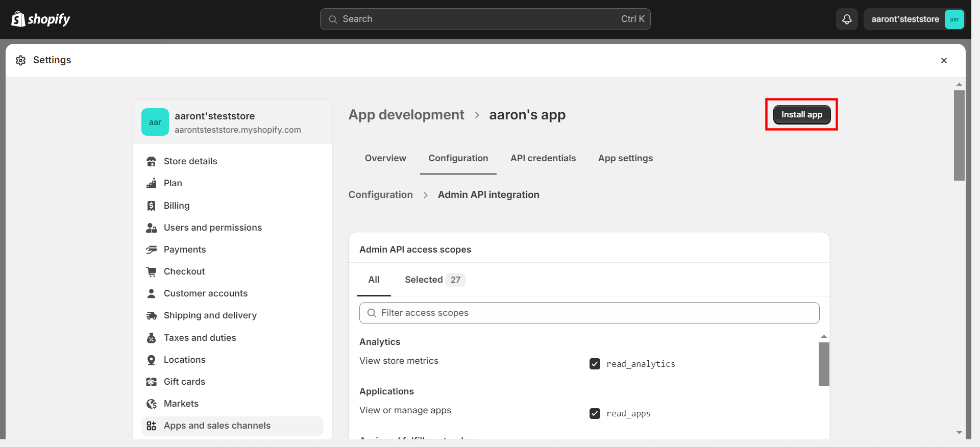The width and height of the screenshot is (980, 448).
Task: Switch to the Overview tab
Action: point(385,158)
